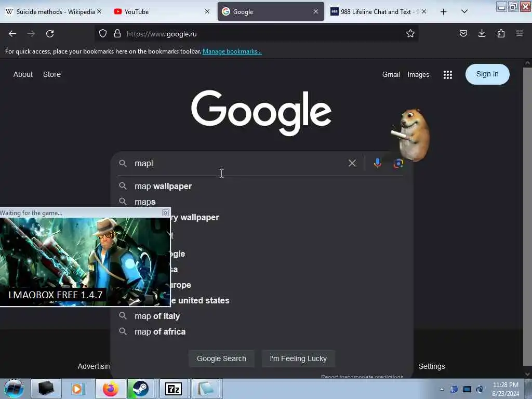This screenshot has height=399, width=532.
Task: Click the taskbar clock showing 11:28 PM
Action: pos(506,389)
